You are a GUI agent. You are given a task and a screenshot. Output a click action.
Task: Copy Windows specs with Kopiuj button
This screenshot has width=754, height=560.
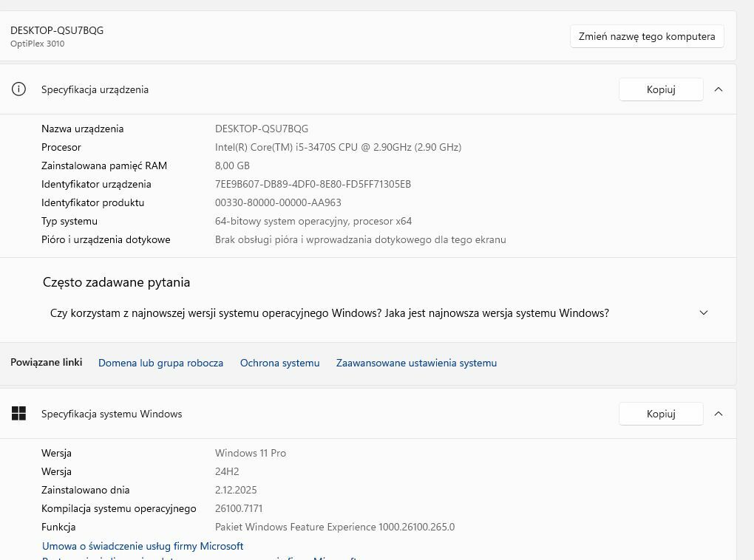pos(660,414)
